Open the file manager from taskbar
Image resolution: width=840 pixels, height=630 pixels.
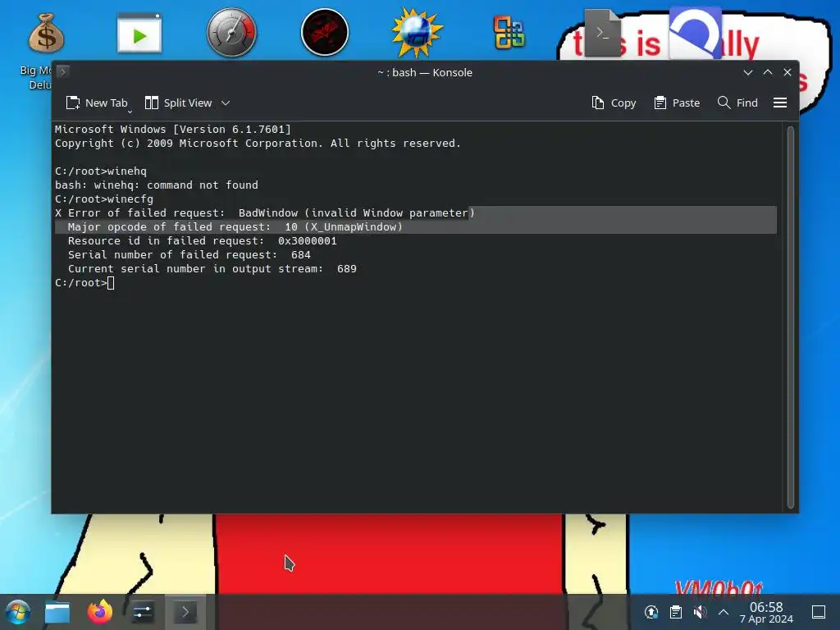pyautogui.click(x=57, y=612)
